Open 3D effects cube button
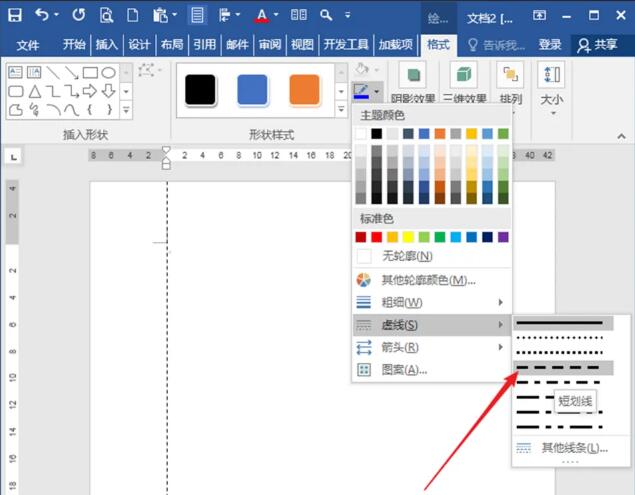Viewport: 635px width, 495px height. 464,75
